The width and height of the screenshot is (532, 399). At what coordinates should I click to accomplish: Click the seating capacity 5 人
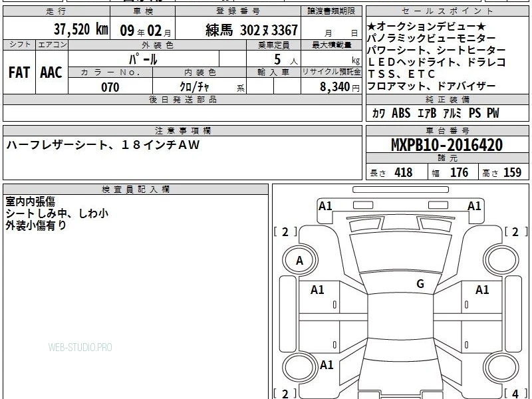click(286, 60)
